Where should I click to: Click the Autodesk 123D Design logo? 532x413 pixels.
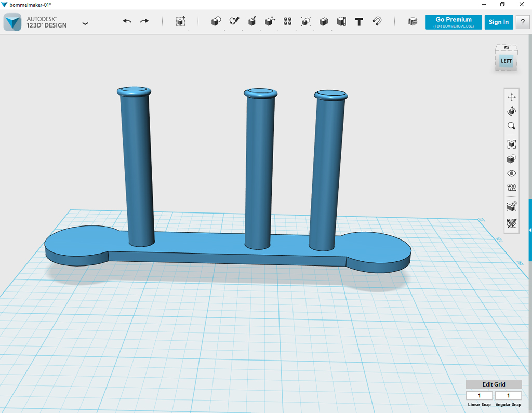click(12, 22)
